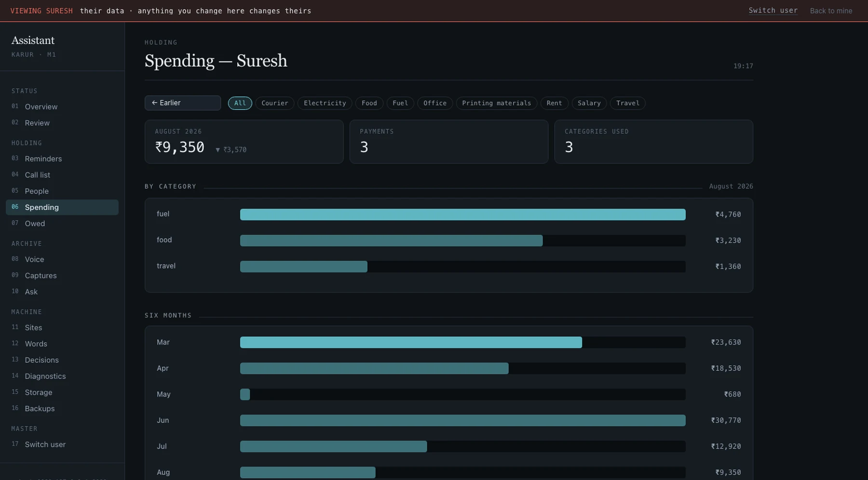
Task: Open Decisions page
Action: point(62,360)
